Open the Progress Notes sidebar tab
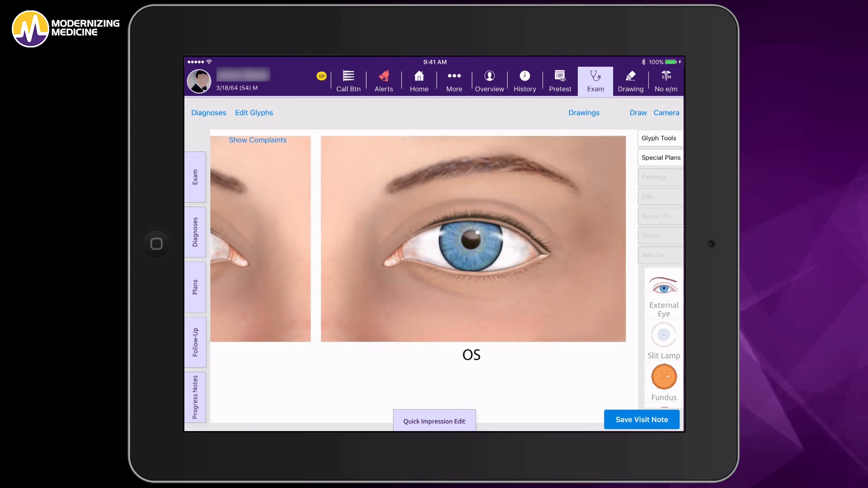 click(x=195, y=397)
